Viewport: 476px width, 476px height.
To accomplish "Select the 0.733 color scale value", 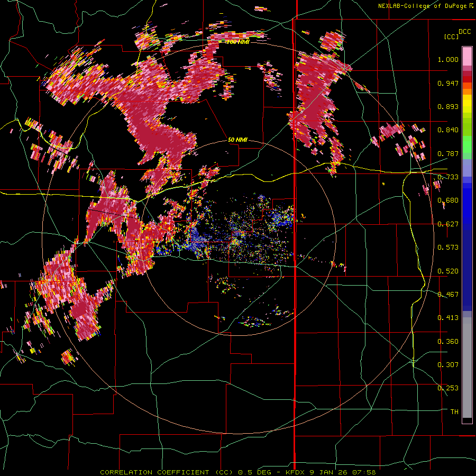I will click(x=448, y=177).
